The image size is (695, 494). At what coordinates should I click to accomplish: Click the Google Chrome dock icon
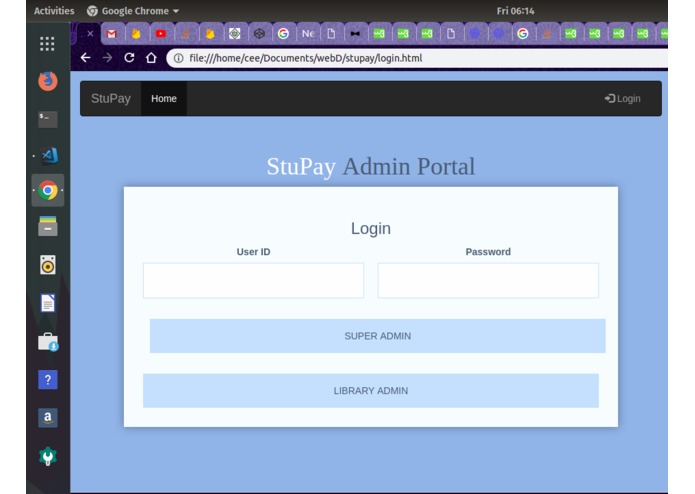(48, 191)
